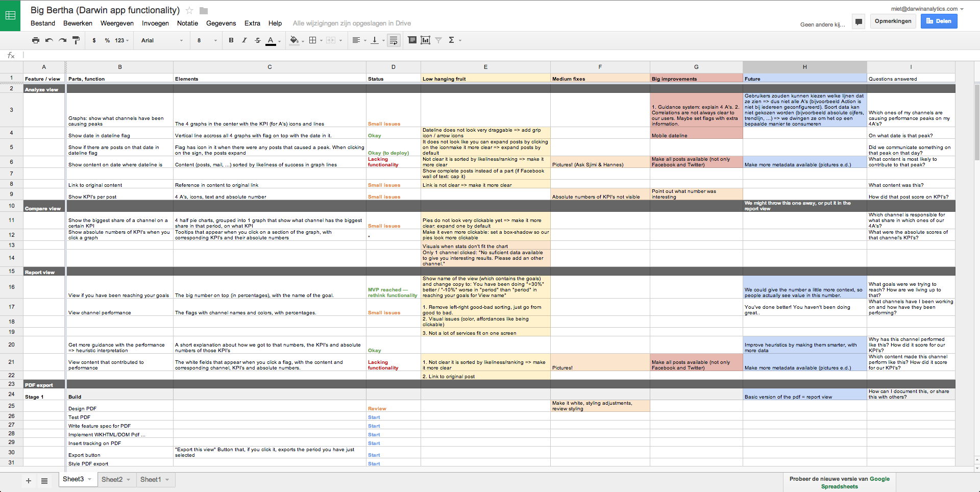Expand the fill color dropdown arrow
The height and width of the screenshot is (492, 980).
[303, 41]
